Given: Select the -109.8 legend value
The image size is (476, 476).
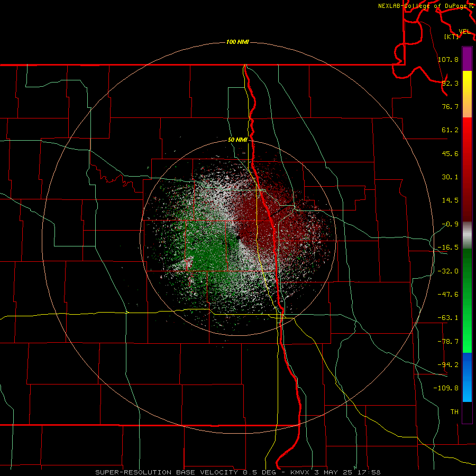Looking at the screenshot, I should click(x=446, y=388).
